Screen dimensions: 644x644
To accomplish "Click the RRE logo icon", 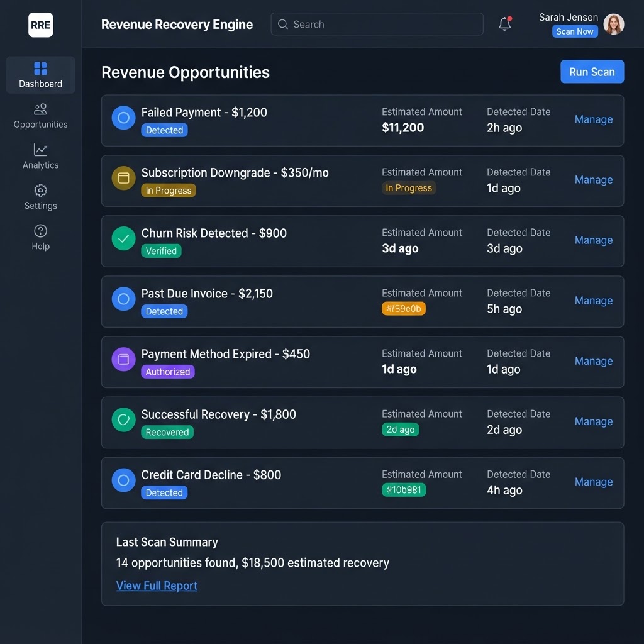I will coord(40,25).
